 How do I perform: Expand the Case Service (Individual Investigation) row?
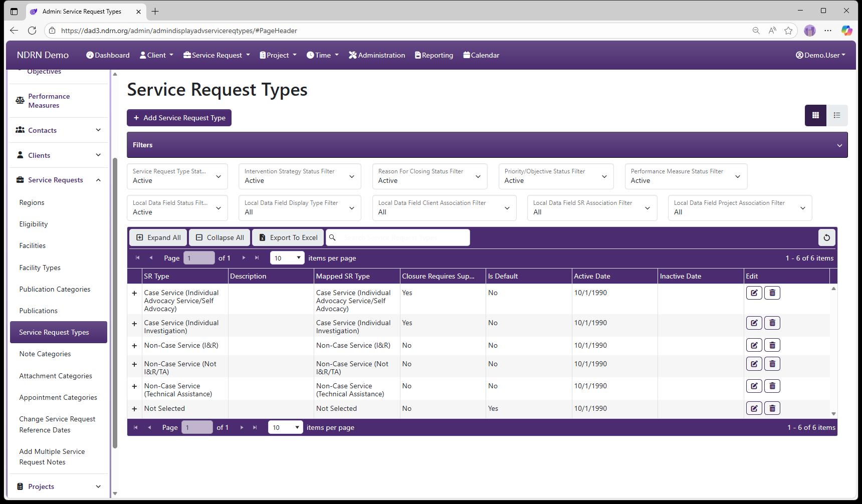coord(134,324)
